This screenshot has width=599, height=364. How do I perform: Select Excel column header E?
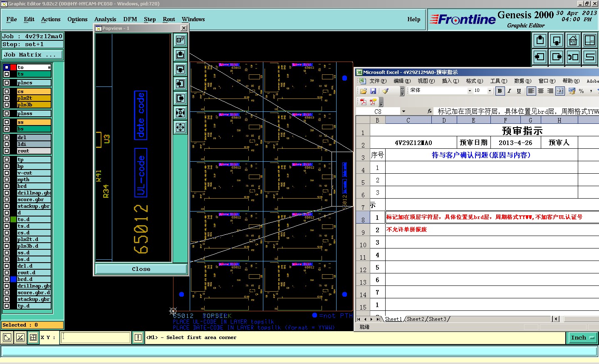click(x=473, y=120)
